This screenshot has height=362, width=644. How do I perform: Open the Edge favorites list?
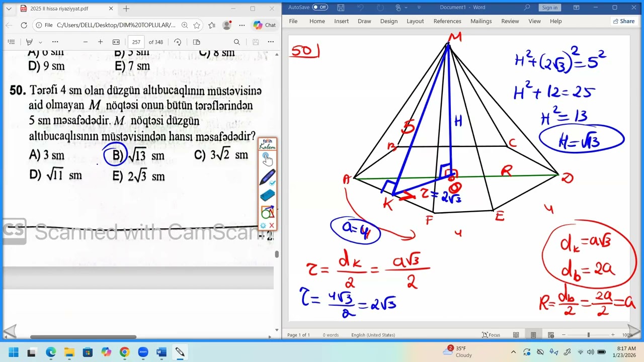coord(212,25)
